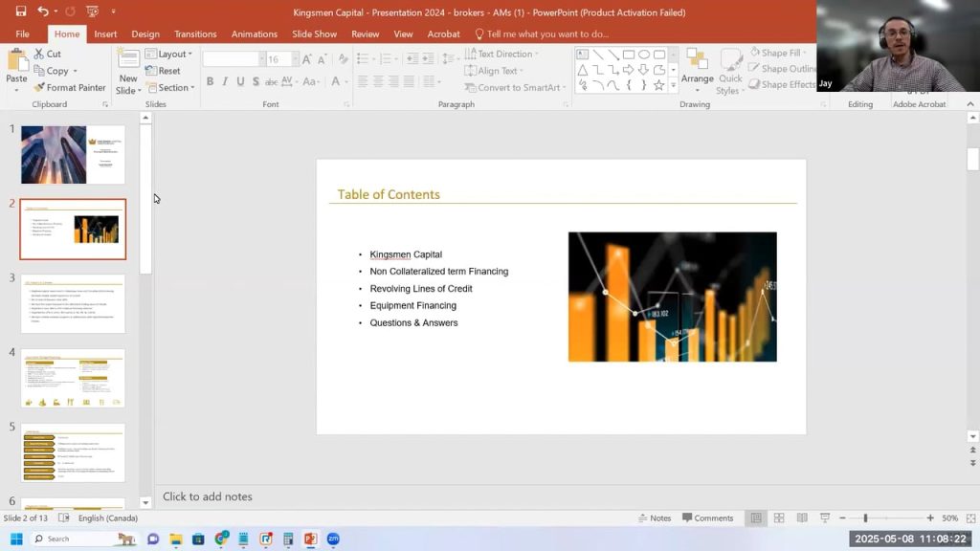Viewport: 980px width, 551px height.
Task: Switch to the Animations tab
Action: pos(255,34)
